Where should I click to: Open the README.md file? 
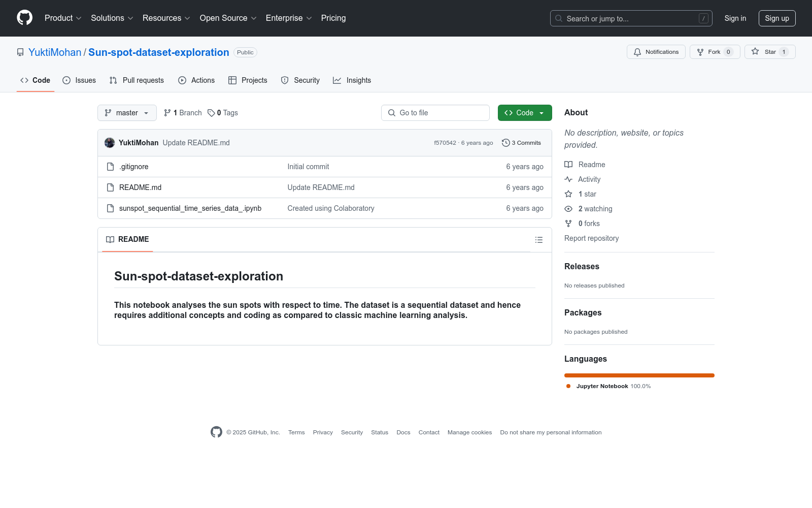140,187
